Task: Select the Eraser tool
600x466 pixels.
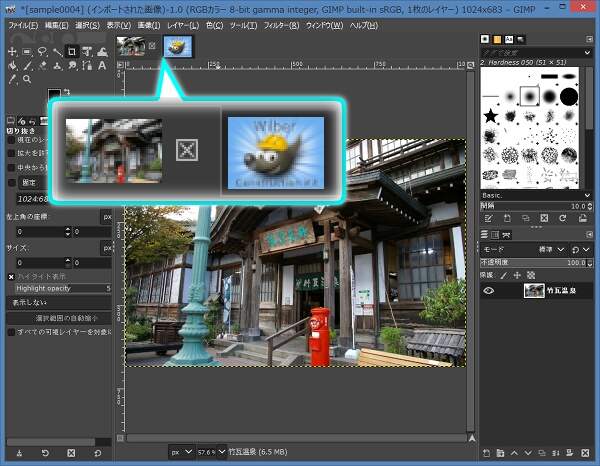Action: point(42,65)
